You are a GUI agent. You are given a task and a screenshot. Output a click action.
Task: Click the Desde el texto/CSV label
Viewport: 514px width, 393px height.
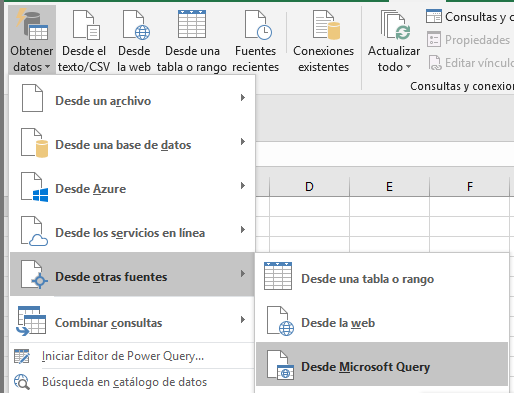84,59
